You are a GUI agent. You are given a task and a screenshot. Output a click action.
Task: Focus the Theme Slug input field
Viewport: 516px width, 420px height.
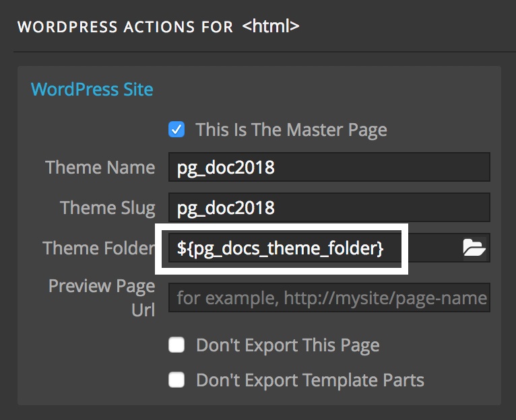pos(329,207)
